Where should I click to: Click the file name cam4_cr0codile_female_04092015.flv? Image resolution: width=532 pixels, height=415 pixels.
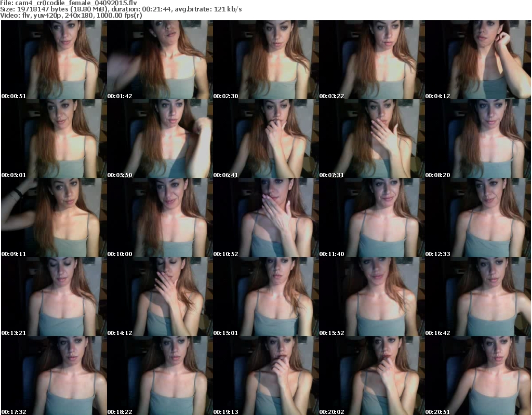point(76,3)
